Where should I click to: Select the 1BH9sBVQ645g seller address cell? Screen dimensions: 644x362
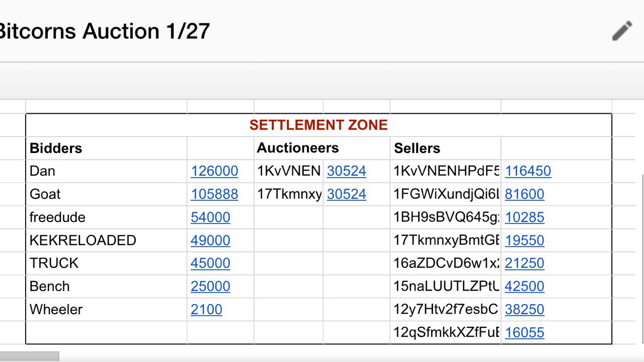[x=445, y=218]
